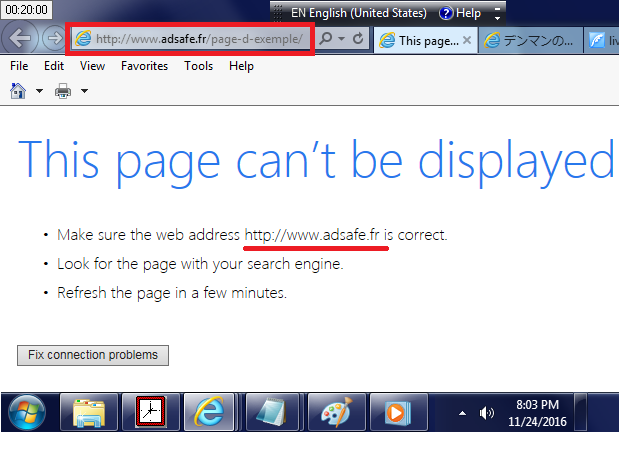
Task: Switch to the デンマンの... tab
Action: pyautogui.click(x=531, y=40)
